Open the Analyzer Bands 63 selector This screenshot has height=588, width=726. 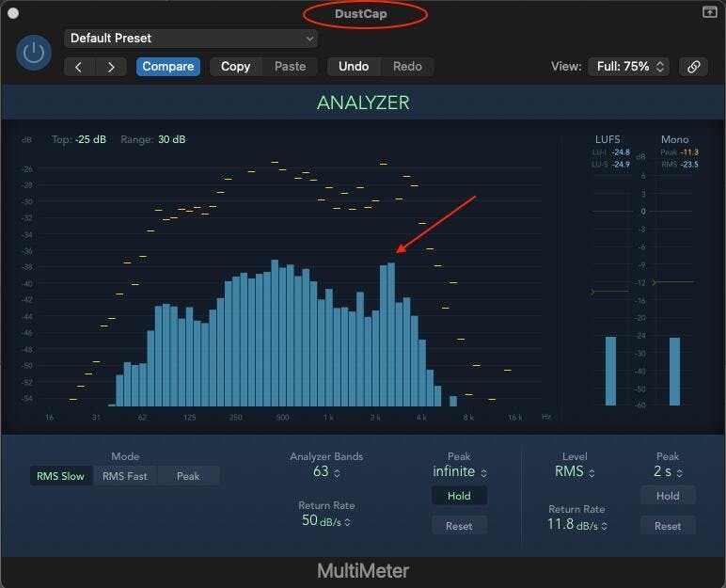tap(326, 471)
